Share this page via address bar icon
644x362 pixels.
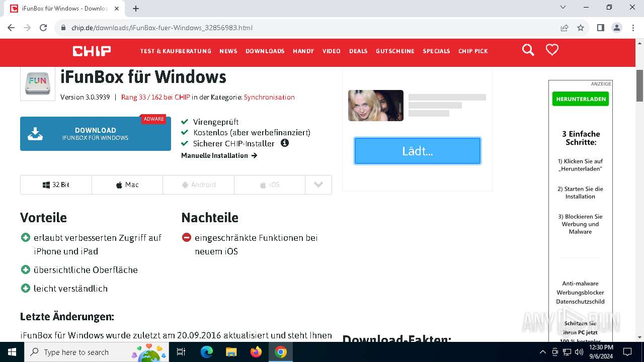click(x=565, y=28)
